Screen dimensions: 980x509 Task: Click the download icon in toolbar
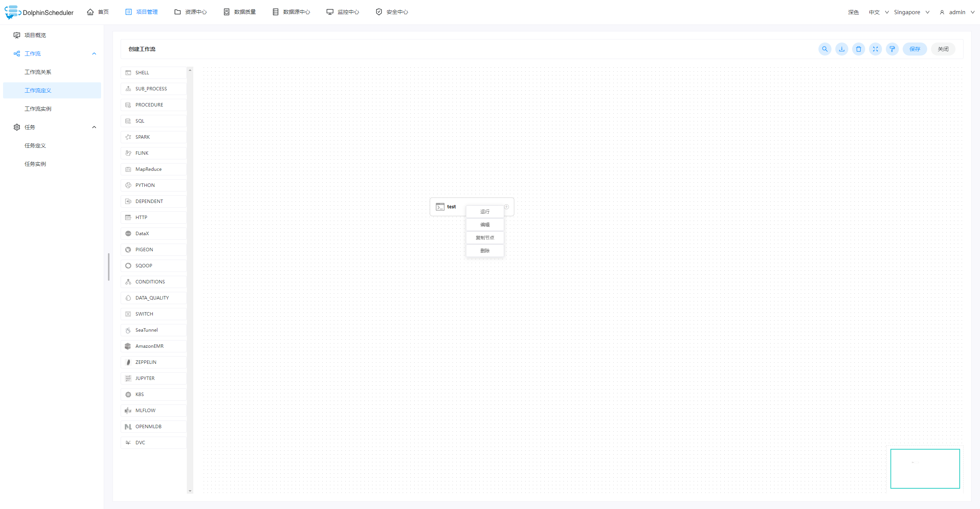click(x=841, y=49)
